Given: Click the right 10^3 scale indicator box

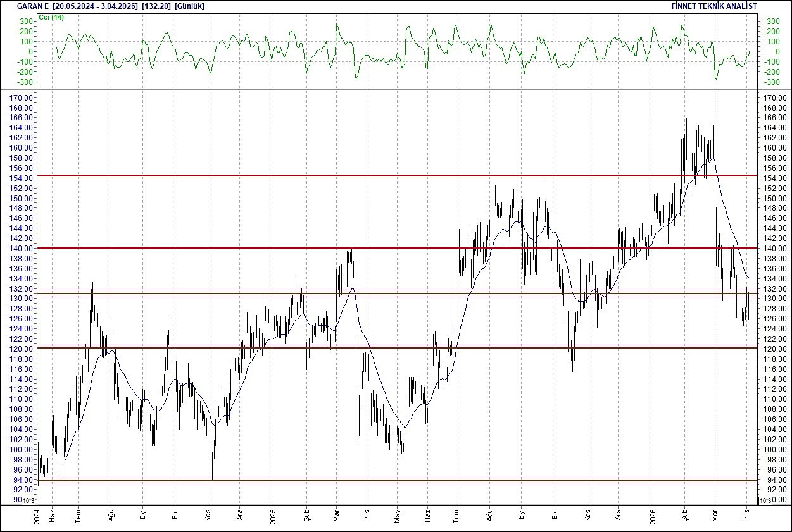Looking at the screenshot, I should point(764,499).
